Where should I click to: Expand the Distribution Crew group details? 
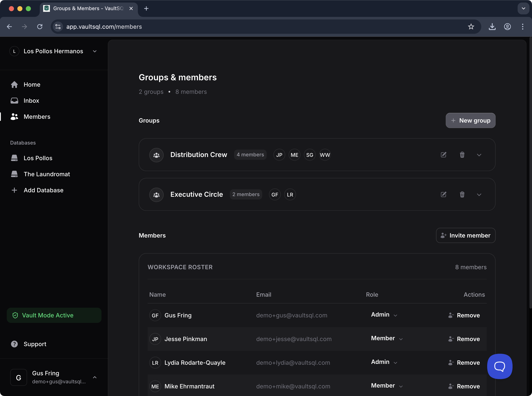point(479,155)
